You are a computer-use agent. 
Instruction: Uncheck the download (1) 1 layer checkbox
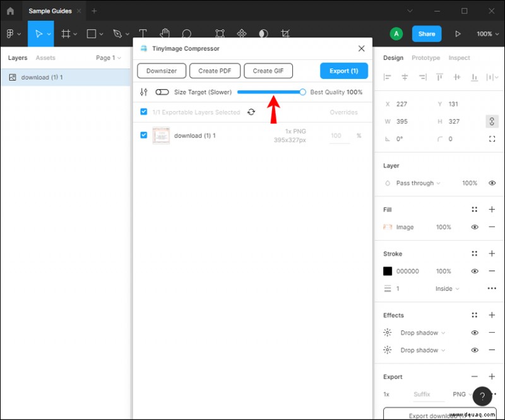coord(143,135)
